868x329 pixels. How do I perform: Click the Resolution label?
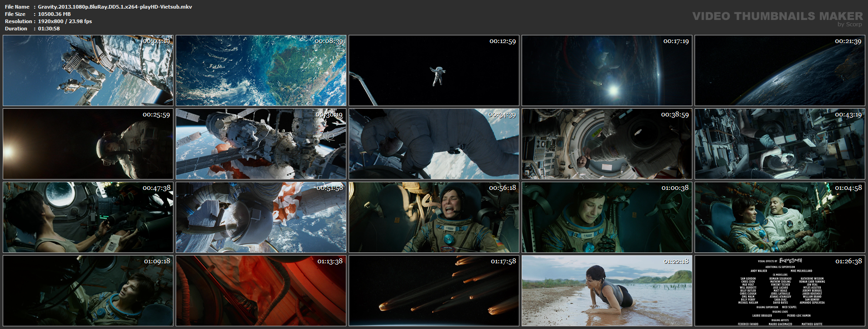pos(19,21)
